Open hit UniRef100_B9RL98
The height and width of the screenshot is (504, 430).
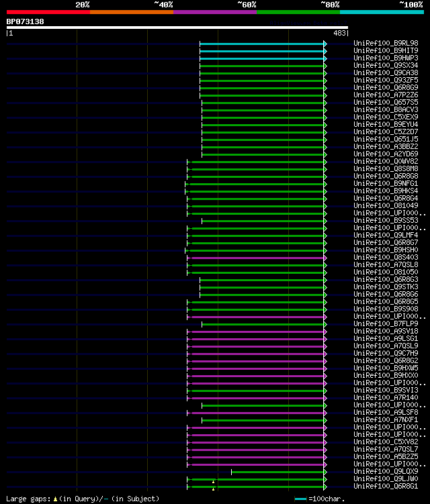386,43
